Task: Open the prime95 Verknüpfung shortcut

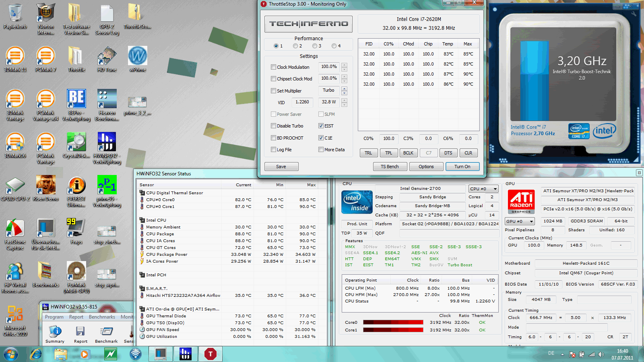Action: coord(107,191)
